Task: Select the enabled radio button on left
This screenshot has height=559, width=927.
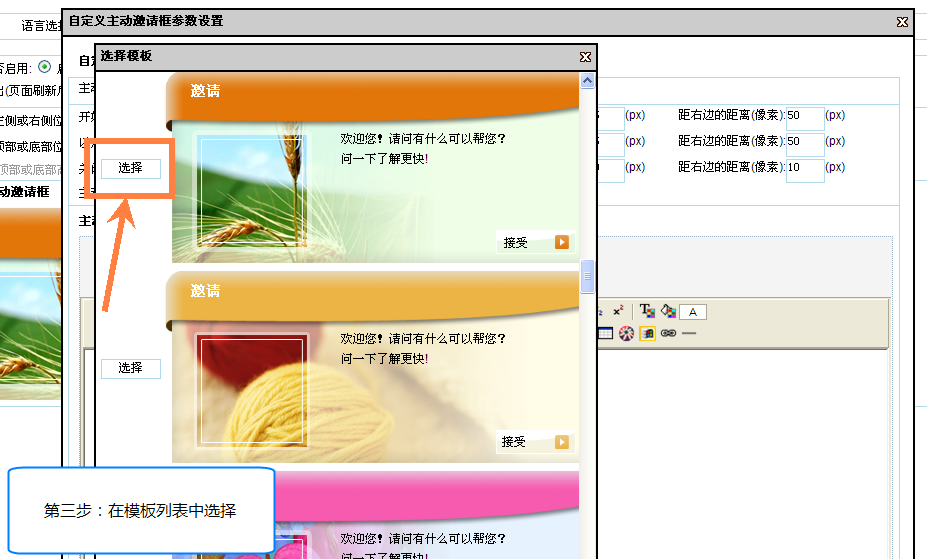Action: click(x=44, y=67)
